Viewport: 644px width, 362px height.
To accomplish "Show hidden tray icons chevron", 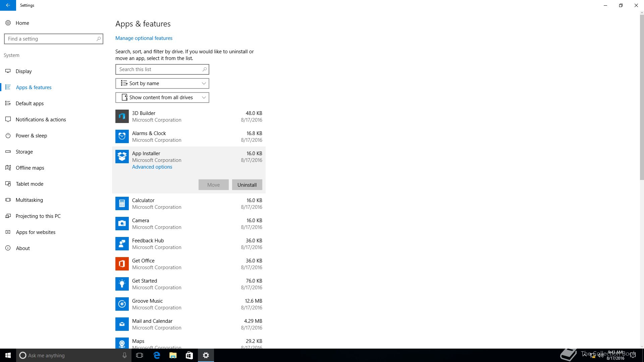I will click(585, 355).
